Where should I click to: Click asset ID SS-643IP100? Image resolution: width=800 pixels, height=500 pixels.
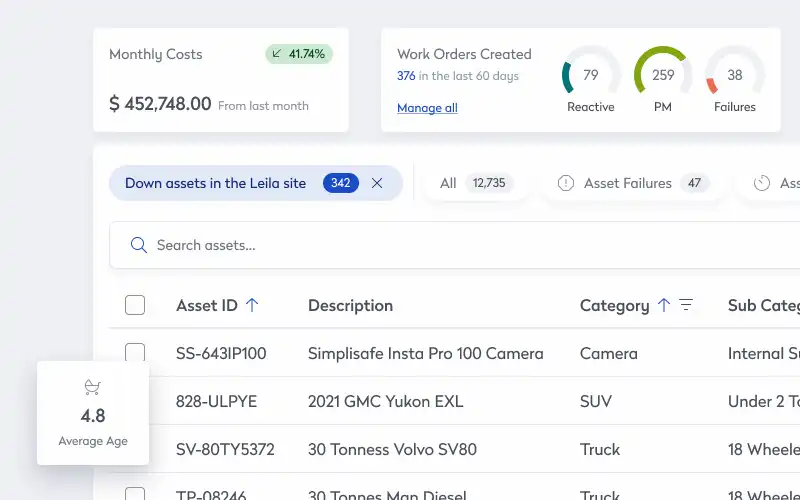click(x=221, y=354)
